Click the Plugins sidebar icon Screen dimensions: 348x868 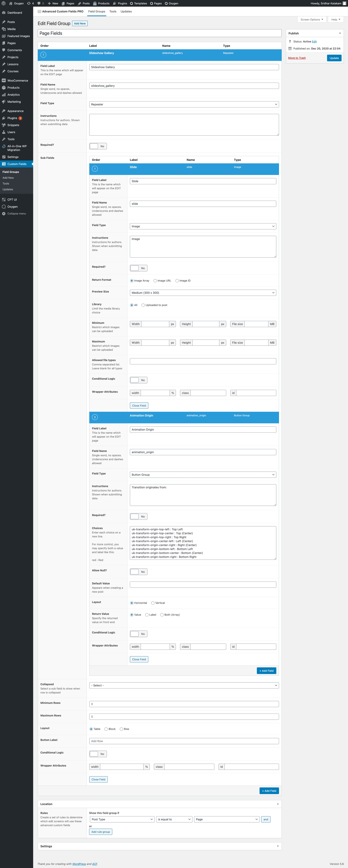[4, 118]
